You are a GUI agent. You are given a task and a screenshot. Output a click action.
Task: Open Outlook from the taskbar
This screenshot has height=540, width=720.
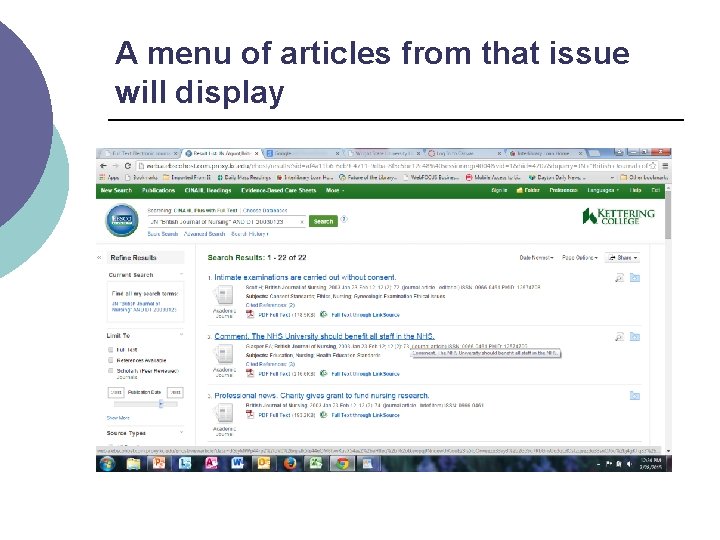coord(264,463)
